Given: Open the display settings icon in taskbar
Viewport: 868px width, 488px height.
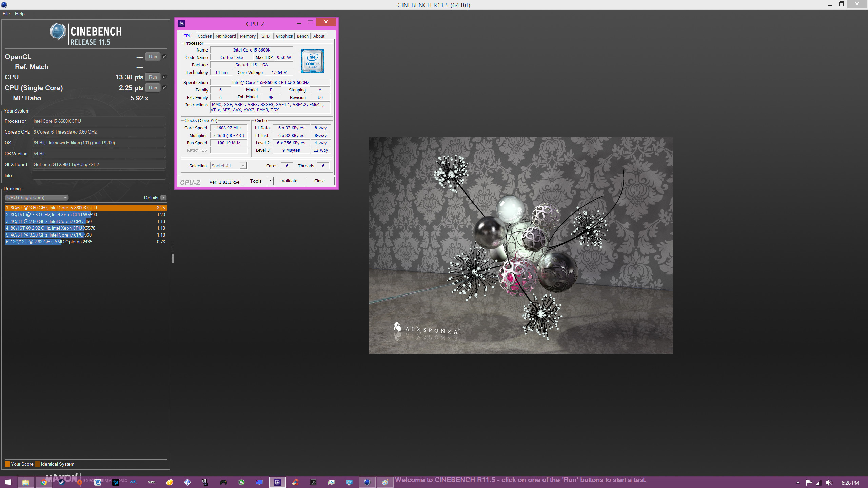Looking at the screenshot, I should [x=349, y=482].
